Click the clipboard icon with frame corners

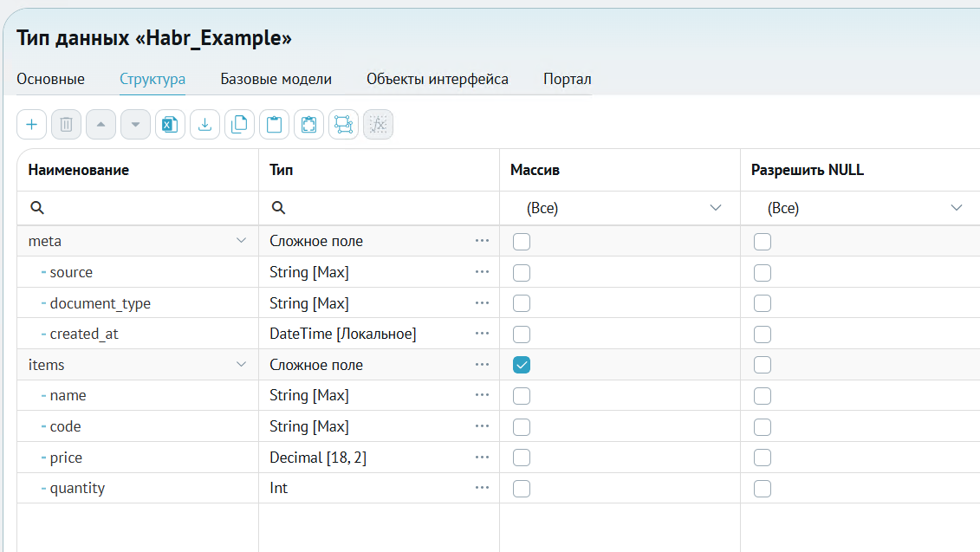coord(308,125)
